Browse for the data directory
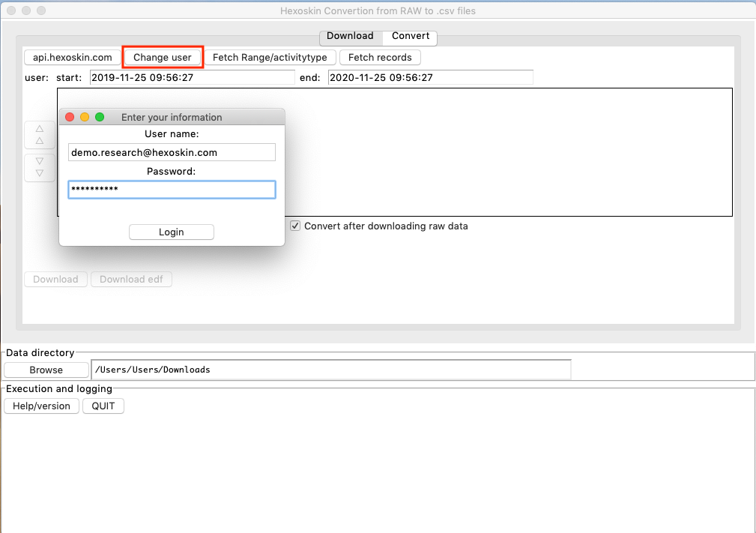Screen dimensions: 756x533 (x=46, y=370)
